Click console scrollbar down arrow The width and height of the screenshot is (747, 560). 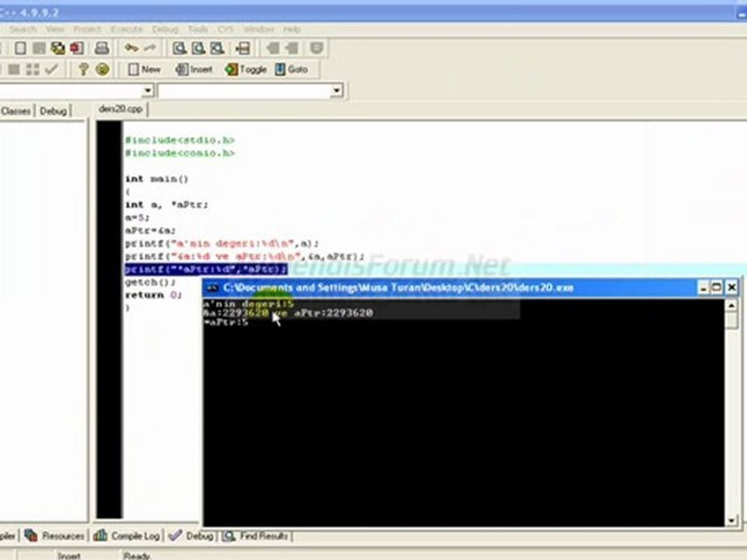[731, 520]
